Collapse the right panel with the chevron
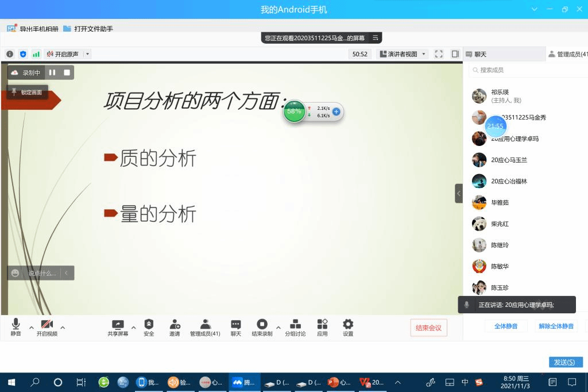The image size is (588, 392). [458, 194]
